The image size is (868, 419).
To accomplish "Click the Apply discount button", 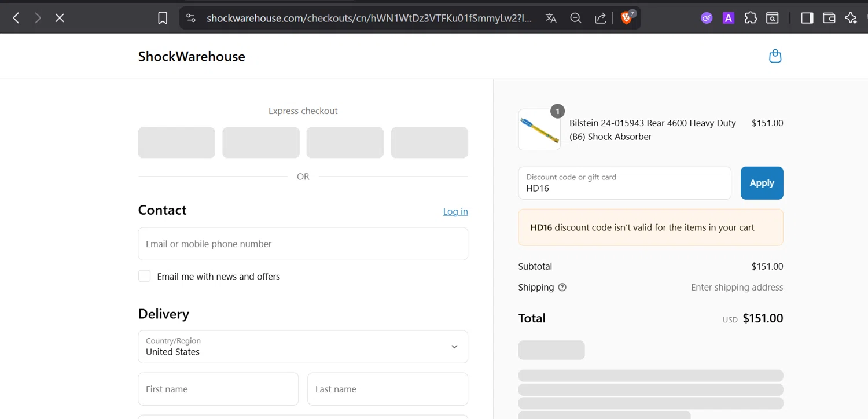I will [762, 183].
